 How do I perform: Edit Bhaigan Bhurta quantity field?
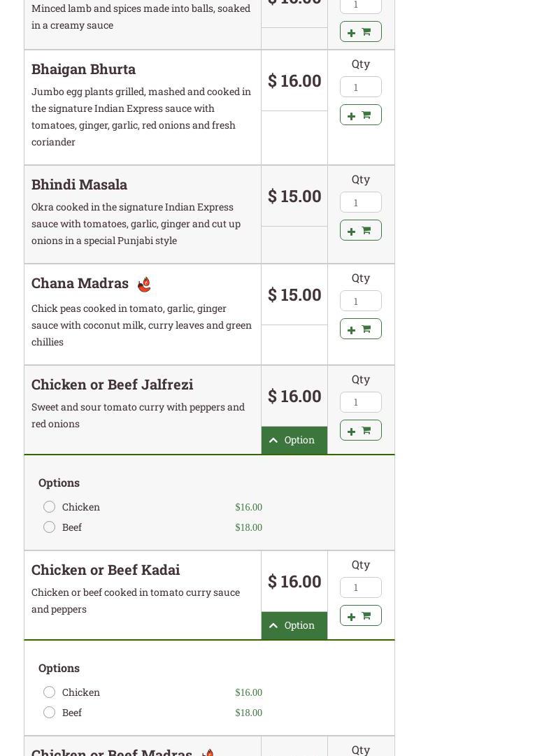[x=360, y=87]
